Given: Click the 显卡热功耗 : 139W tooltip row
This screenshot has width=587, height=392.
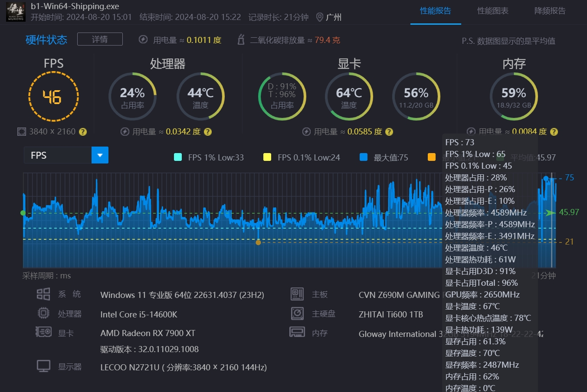Looking at the screenshot, I should 479,330.
